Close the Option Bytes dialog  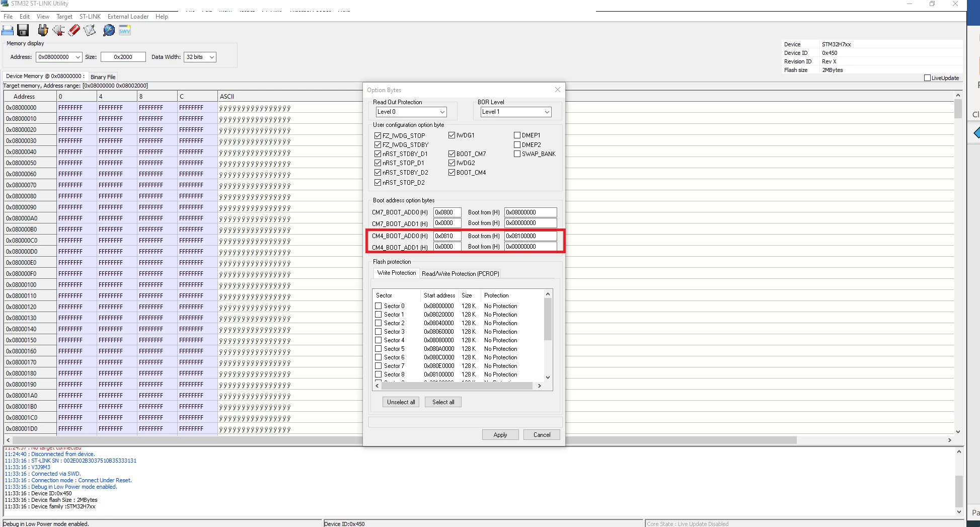[557, 90]
